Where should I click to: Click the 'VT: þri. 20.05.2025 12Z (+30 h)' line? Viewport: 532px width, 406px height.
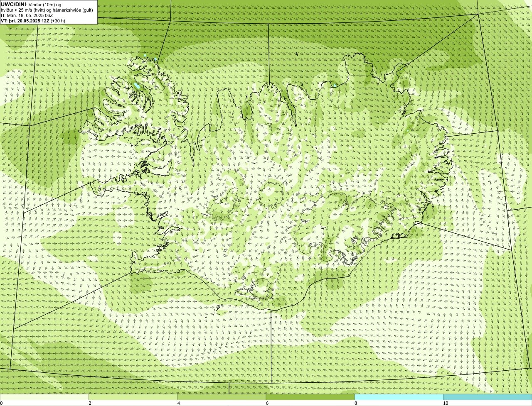coord(33,20)
